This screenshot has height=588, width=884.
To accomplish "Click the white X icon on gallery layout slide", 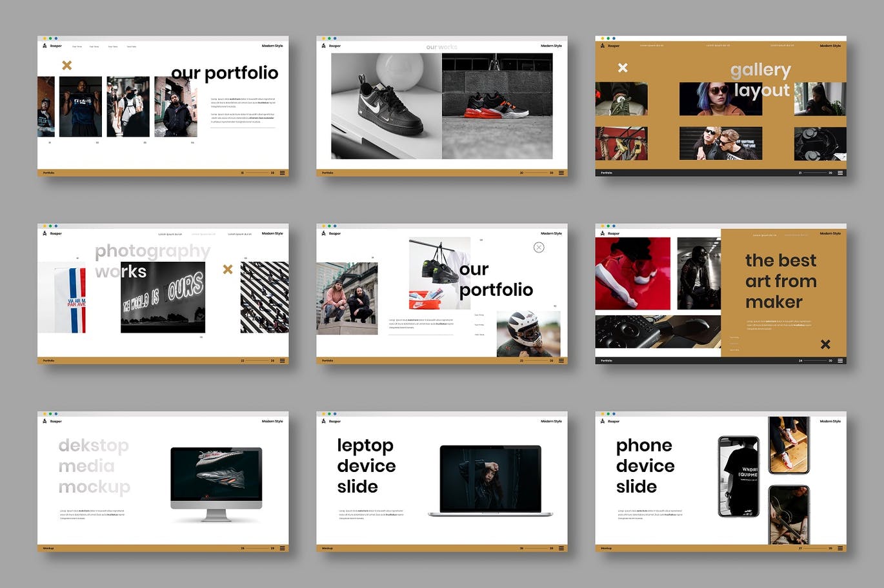I will click(x=623, y=68).
